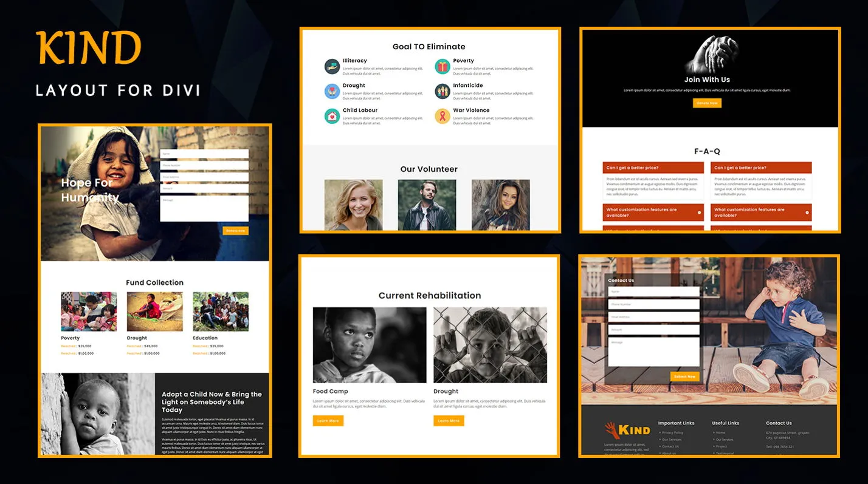
Task: Click the Food Camp black-and-white photo
Action: [x=370, y=345]
